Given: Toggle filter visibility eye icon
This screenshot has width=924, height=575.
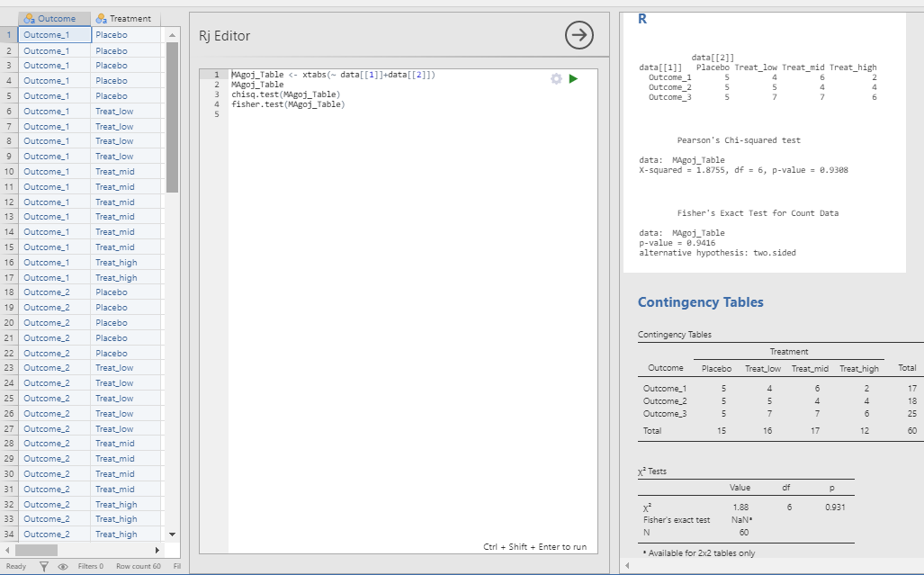Looking at the screenshot, I should click(62, 566).
